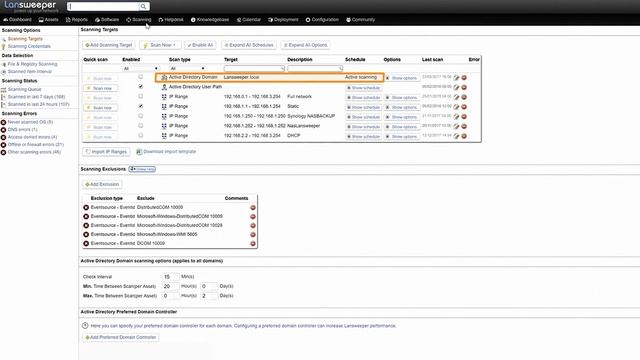
Task: Click the Show help toggle beside Scanning Exclusions
Action: 142,169
